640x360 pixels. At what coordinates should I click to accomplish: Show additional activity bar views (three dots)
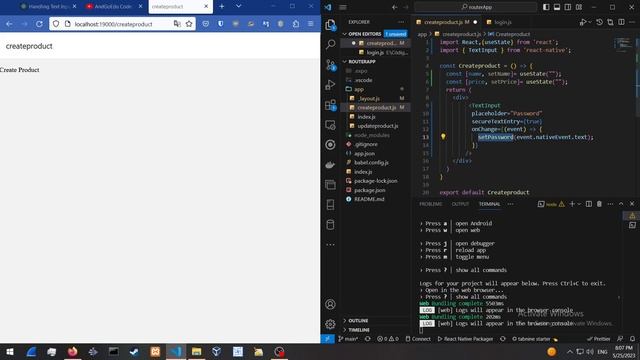330,244
